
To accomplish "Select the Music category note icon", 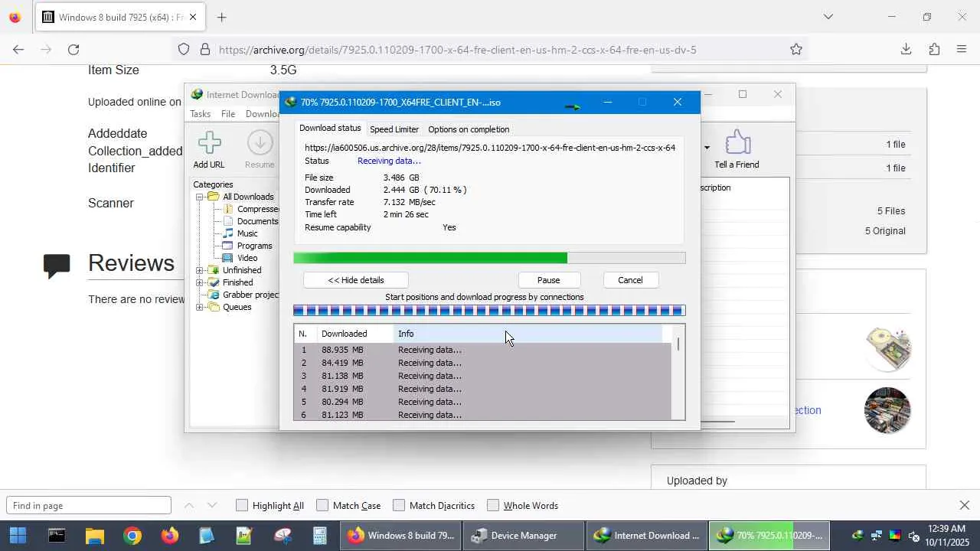I will [x=228, y=233].
